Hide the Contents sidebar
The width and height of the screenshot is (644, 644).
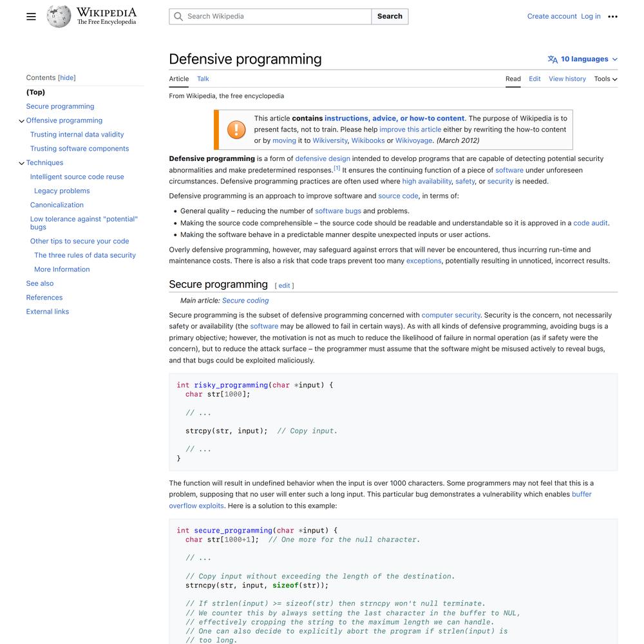(66, 78)
